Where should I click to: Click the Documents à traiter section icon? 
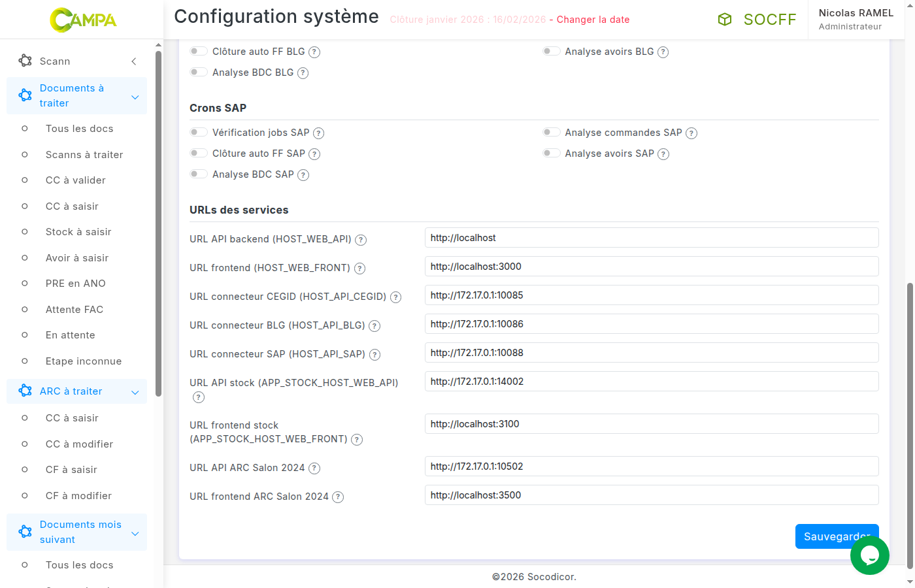(x=25, y=95)
